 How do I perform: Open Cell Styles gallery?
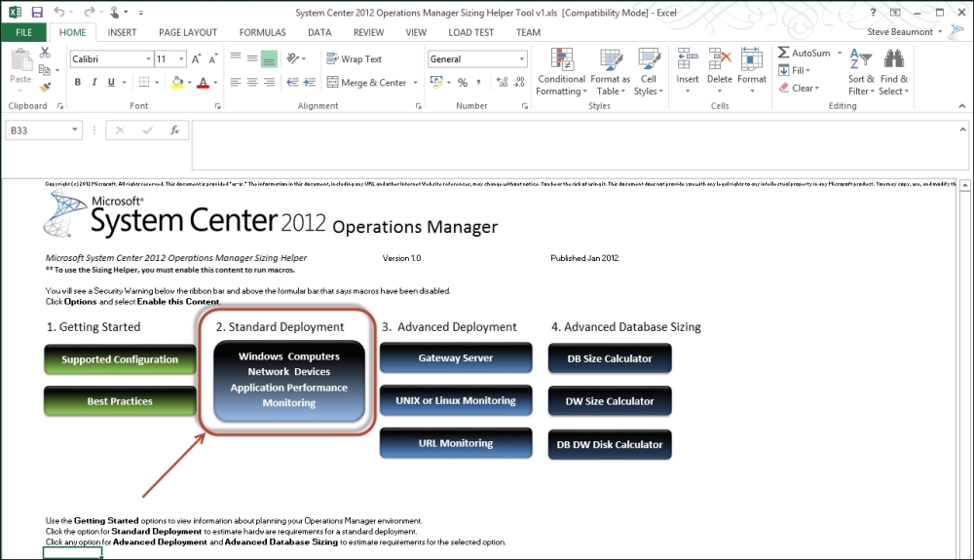coord(649,72)
